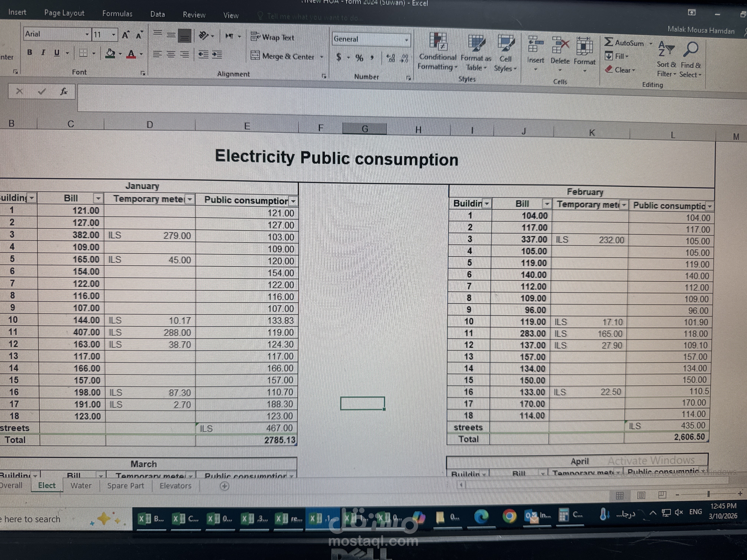Open January Bill column filter dropdown
The image size is (747, 560).
[x=98, y=198]
